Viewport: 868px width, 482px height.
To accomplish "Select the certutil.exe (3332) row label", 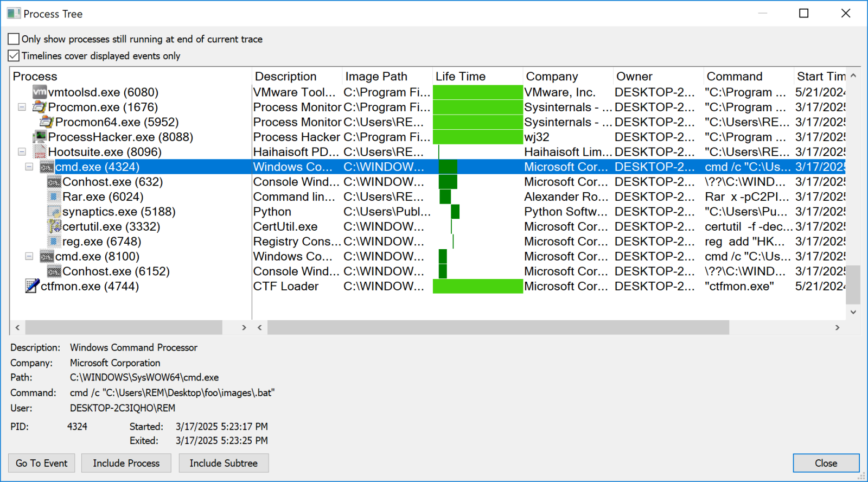I will click(x=111, y=226).
